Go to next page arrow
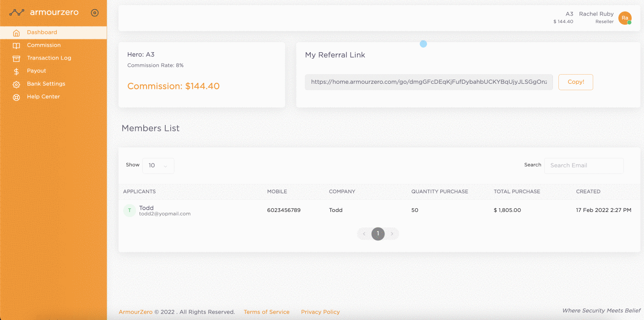 (392, 234)
